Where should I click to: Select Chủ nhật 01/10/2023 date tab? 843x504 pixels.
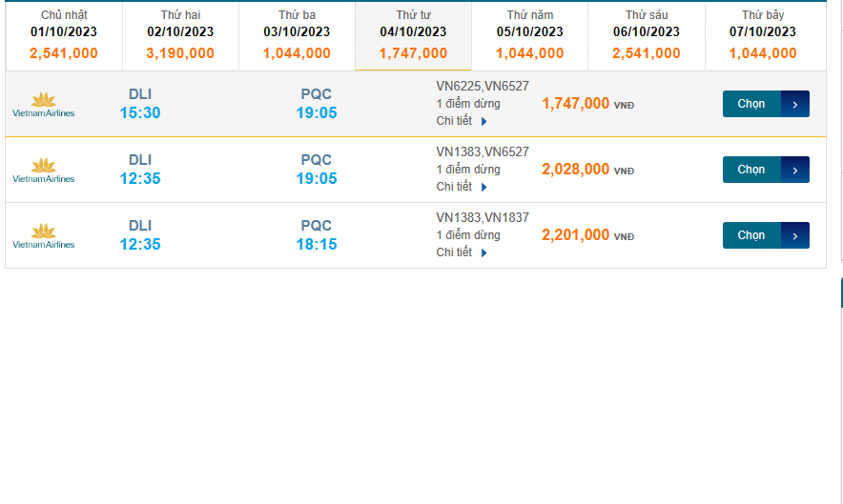64,35
